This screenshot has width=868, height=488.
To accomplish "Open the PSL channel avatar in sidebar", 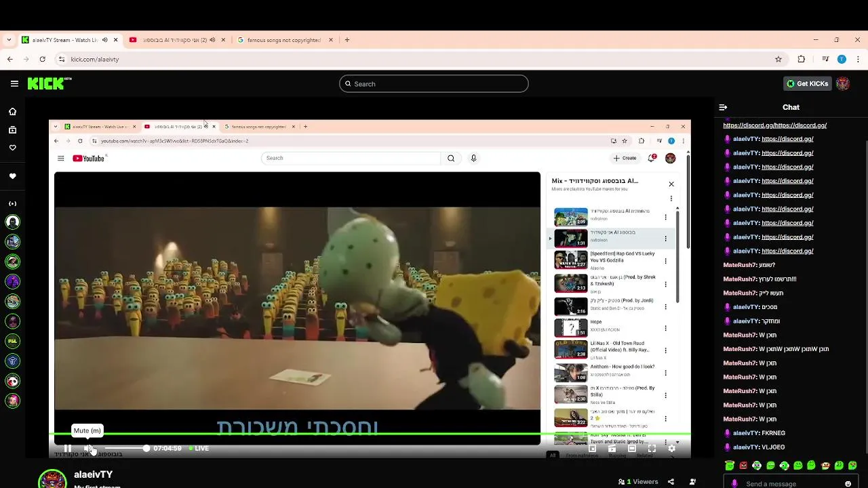I will (12, 341).
